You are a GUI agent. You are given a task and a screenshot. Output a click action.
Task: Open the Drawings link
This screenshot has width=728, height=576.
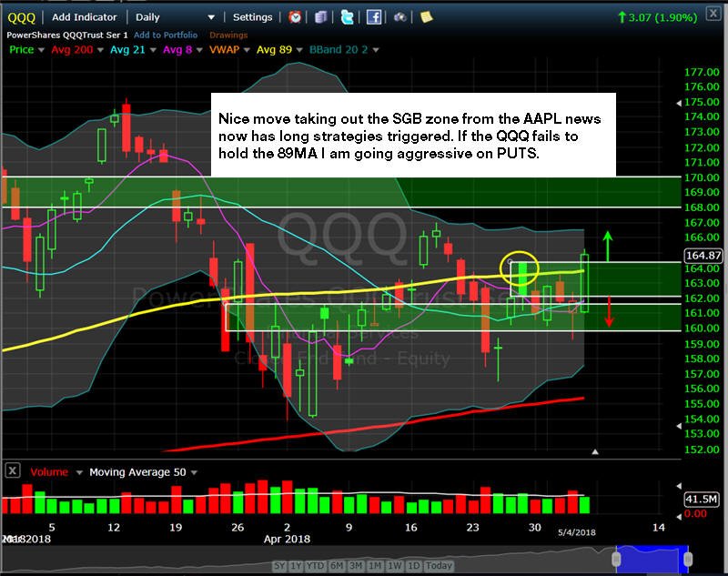228,35
